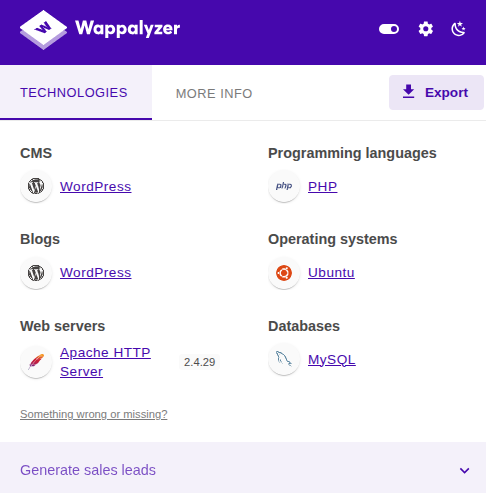
Task: Select the Technologies tab
Action: tap(76, 93)
